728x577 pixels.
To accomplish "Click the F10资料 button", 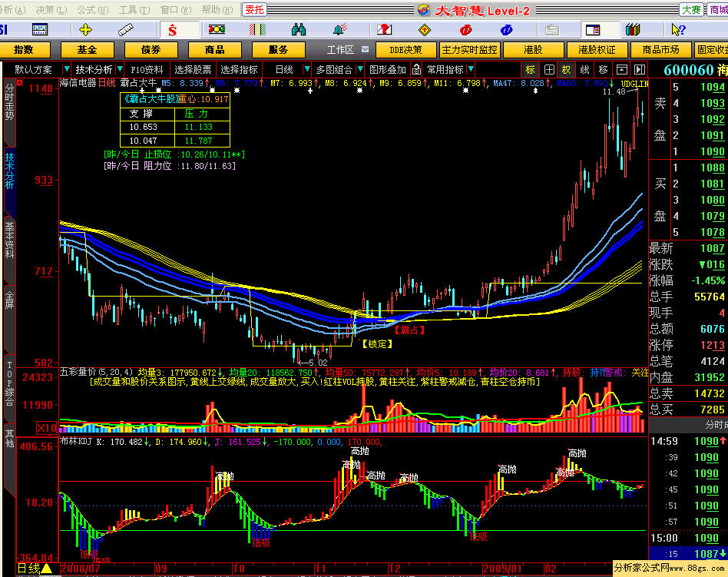I will (147, 70).
